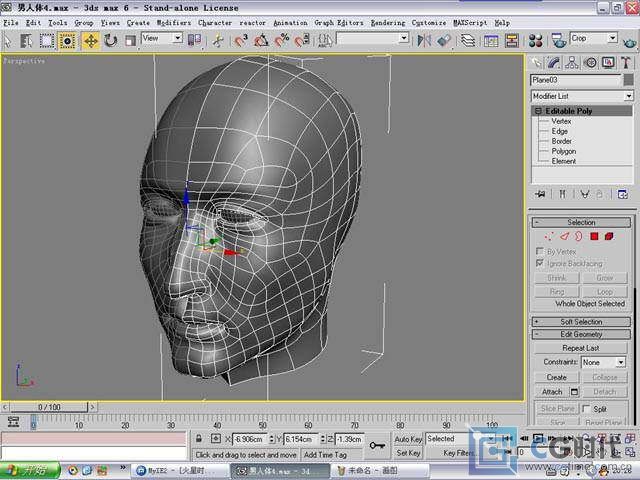Switch to the Modify command panel
Screen dimensions: 640x480
click(554, 62)
